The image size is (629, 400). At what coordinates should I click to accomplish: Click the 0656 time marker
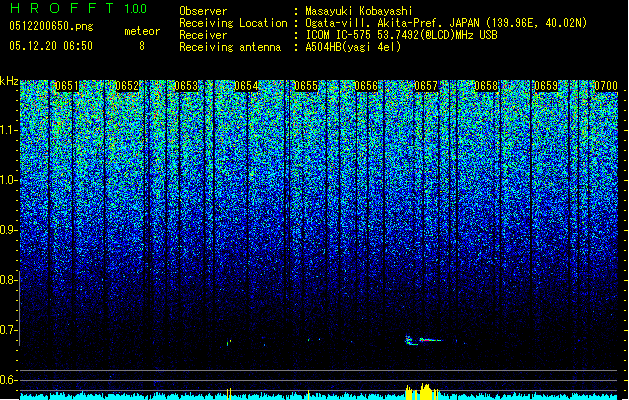click(x=366, y=86)
